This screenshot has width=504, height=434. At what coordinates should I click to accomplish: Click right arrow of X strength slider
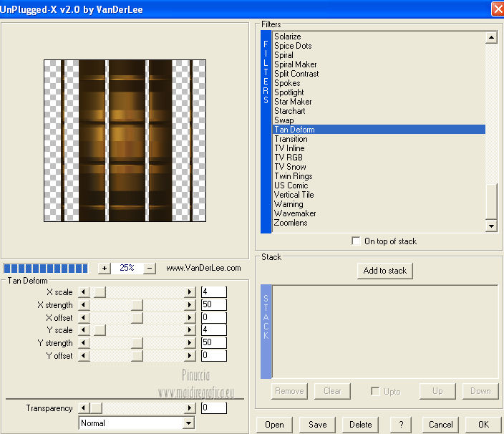(190, 305)
